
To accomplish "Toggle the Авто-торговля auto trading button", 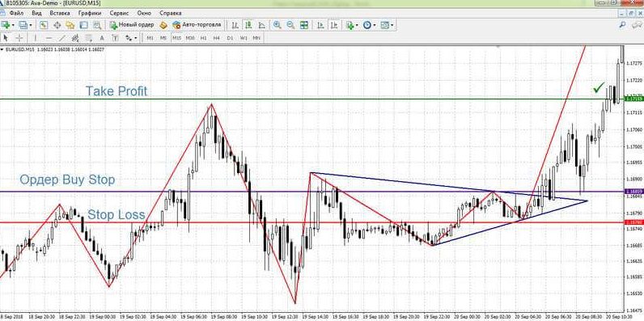I will coord(197,25).
